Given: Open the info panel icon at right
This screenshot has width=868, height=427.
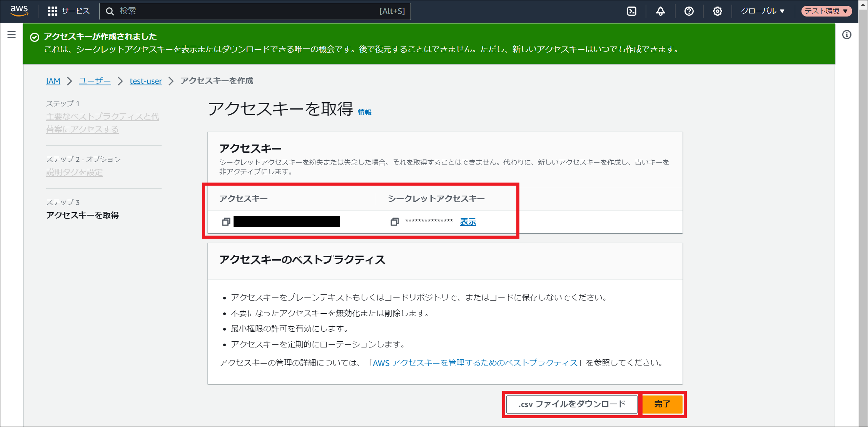Looking at the screenshot, I should tap(846, 35).
